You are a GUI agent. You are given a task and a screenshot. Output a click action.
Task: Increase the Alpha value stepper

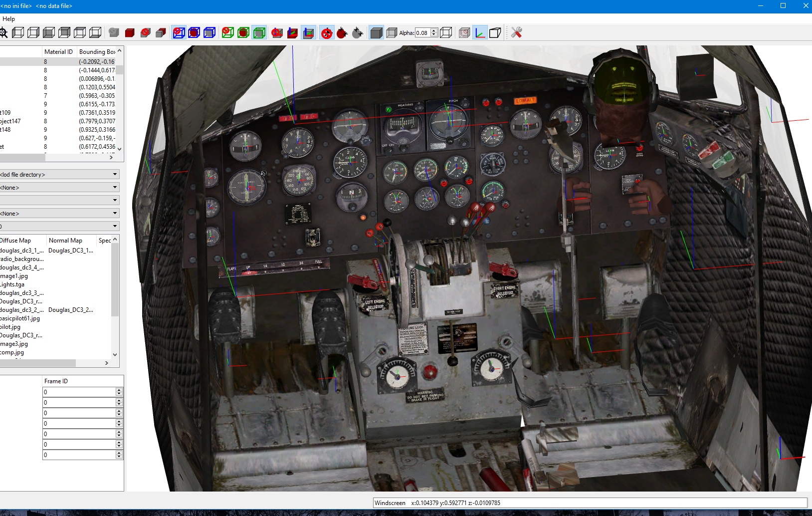[x=434, y=30]
